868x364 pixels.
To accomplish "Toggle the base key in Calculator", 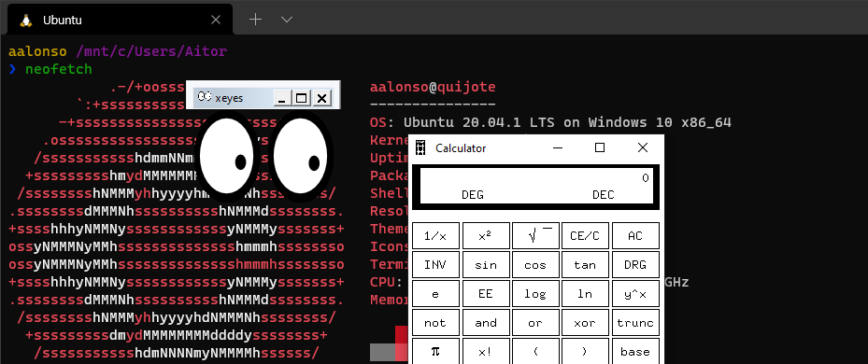I will pos(635,351).
